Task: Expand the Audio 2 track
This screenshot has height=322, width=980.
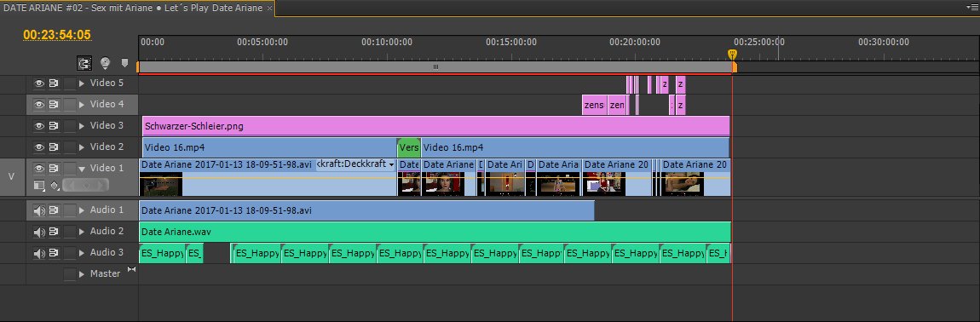Action: coord(81,232)
